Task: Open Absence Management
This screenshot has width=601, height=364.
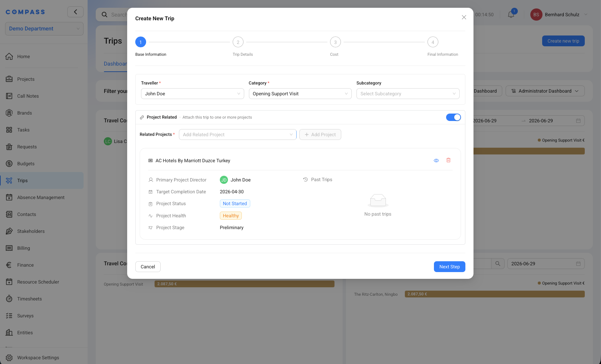Action: (x=42, y=197)
